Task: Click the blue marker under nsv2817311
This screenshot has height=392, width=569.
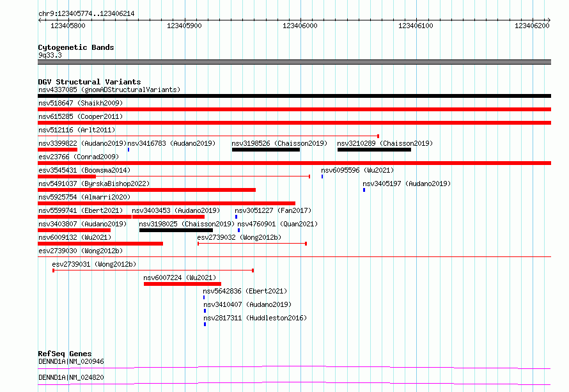Action: 205,324
